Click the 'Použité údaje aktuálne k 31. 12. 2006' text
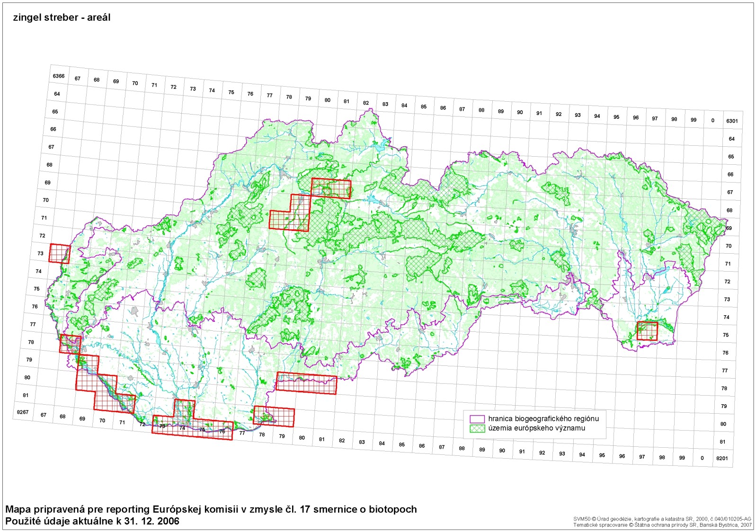 [x=92, y=521]
